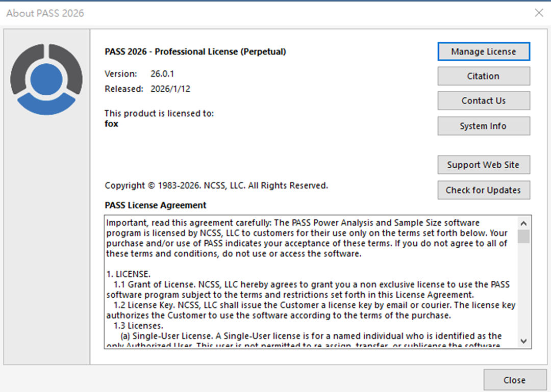Show System Info
551x392 pixels.
click(484, 126)
